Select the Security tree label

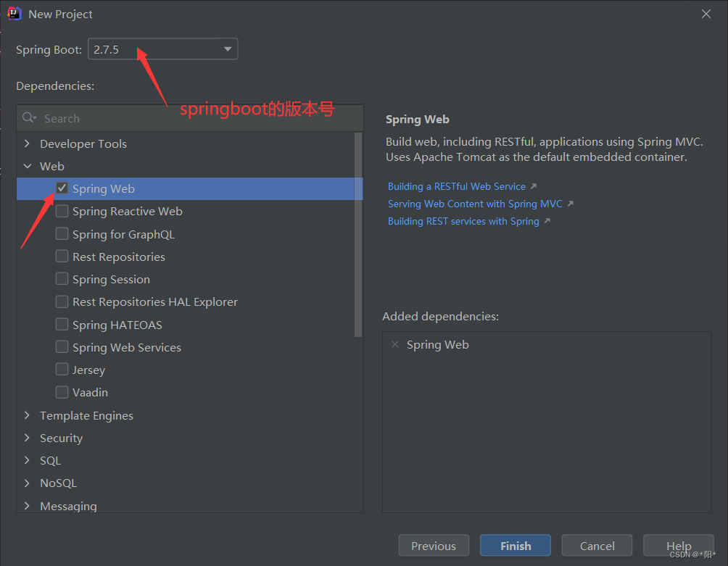[x=62, y=438]
